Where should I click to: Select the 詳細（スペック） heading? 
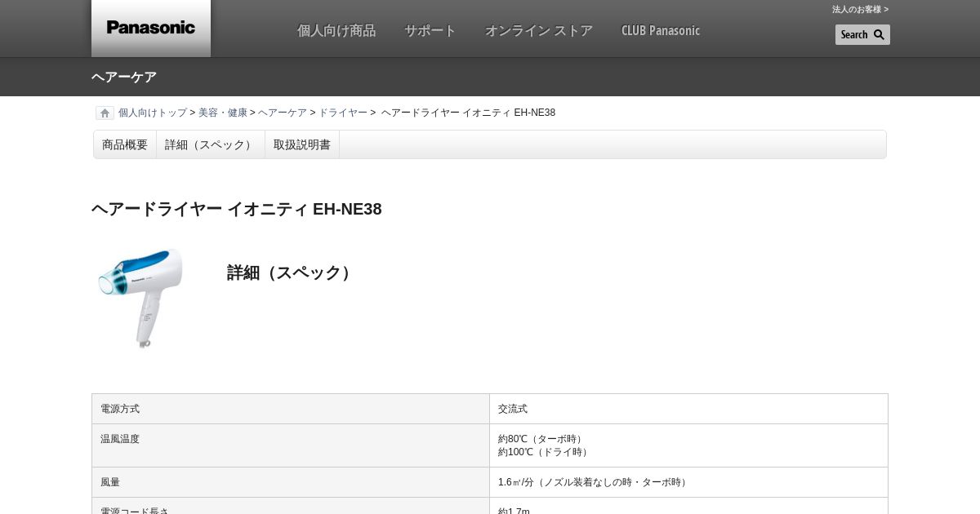pos(292,273)
